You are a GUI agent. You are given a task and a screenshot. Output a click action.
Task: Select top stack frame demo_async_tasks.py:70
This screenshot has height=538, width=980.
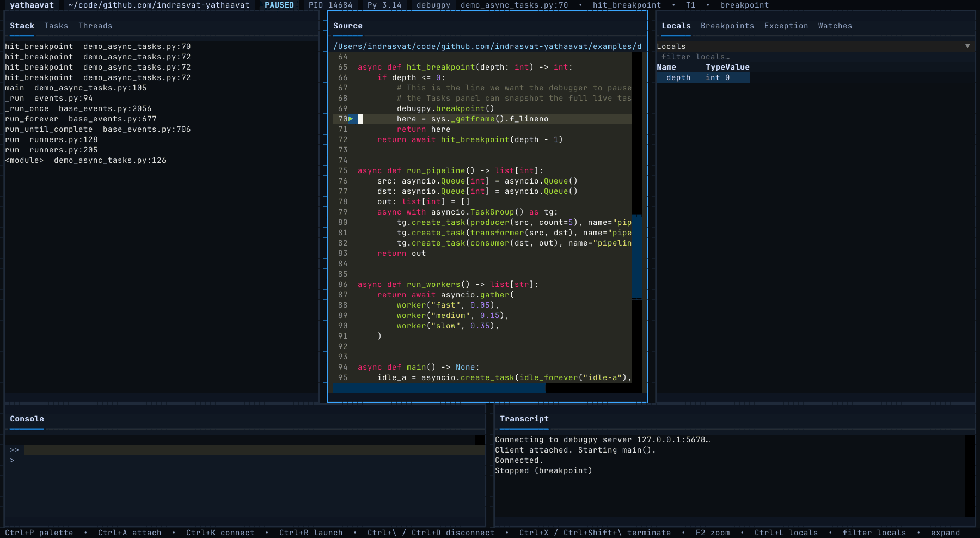98,46
